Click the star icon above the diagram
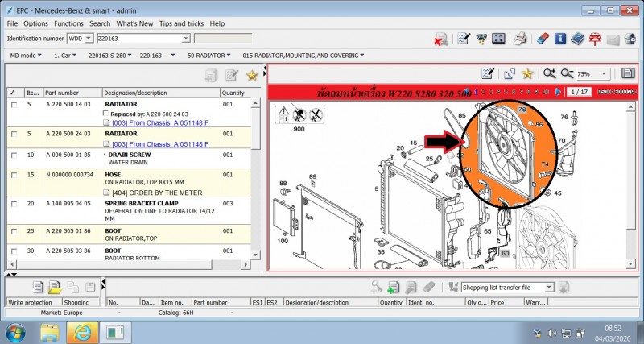Image resolution: width=644 pixels, height=344 pixels. (x=527, y=73)
